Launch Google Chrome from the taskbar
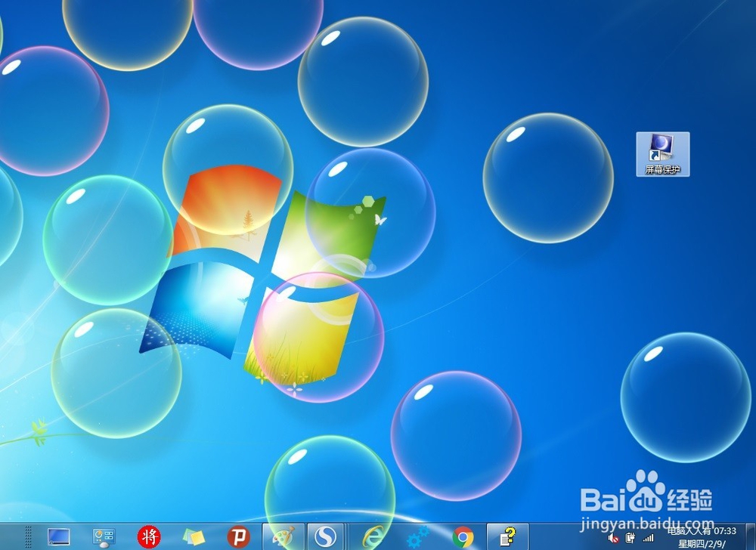Screen dimensions: 756x550 [463, 537]
